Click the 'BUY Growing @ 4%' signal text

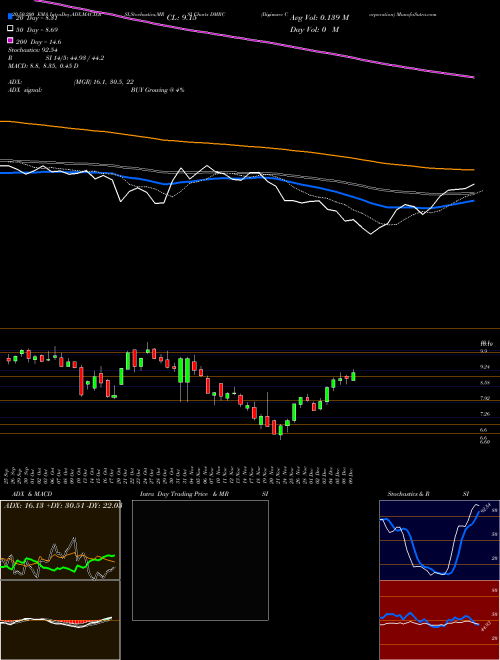pyautogui.click(x=157, y=90)
